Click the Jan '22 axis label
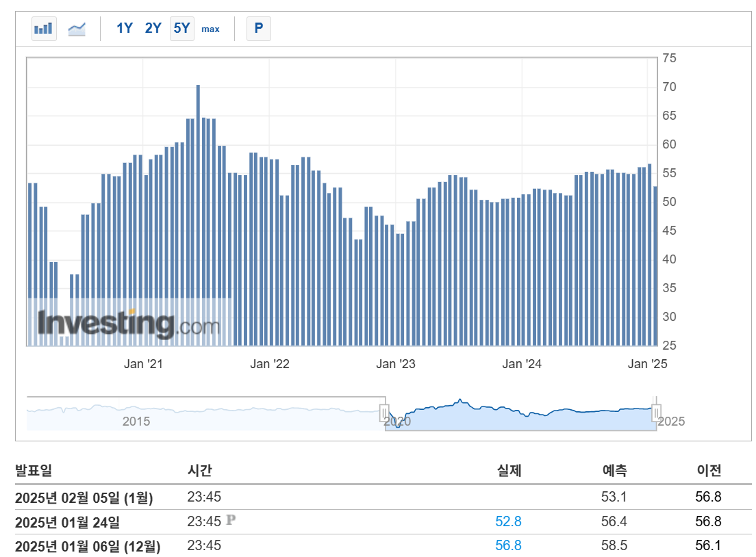The height and width of the screenshot is (557, 756). [x=270, y=364]
